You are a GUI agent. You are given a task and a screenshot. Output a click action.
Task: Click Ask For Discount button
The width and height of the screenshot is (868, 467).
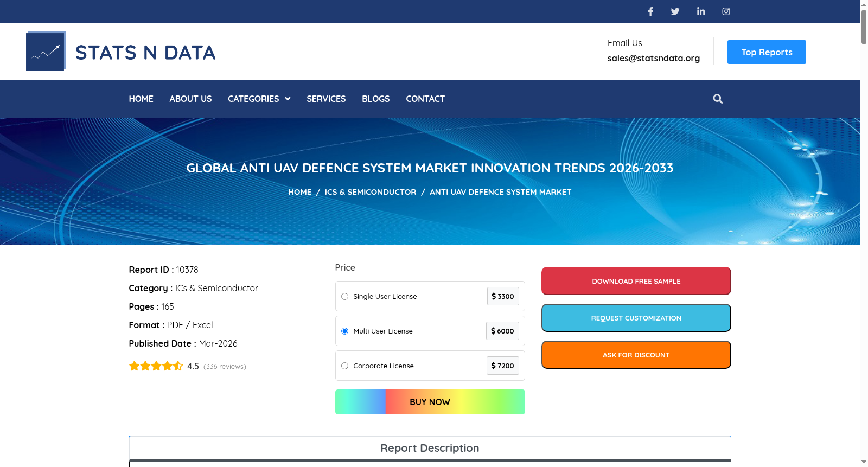(636, 355)
